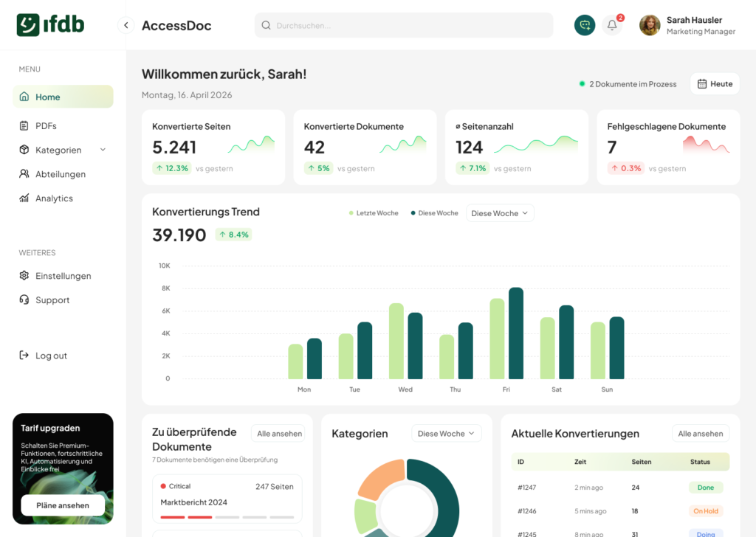Go to the PDFs menu item
This screenshot has height=537, width=756.
pos(63,125)
